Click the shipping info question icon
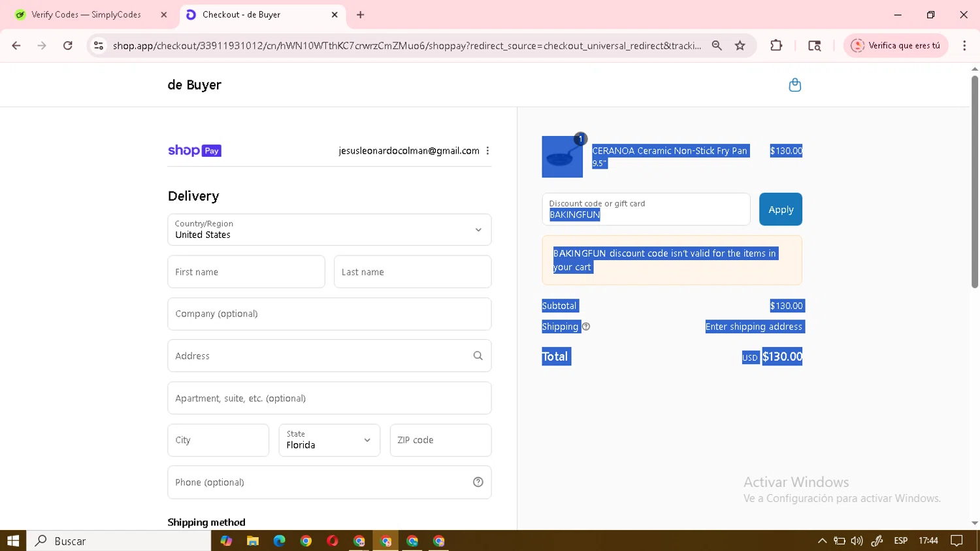Viewport: 980px width, 551px height. [586, 327]
